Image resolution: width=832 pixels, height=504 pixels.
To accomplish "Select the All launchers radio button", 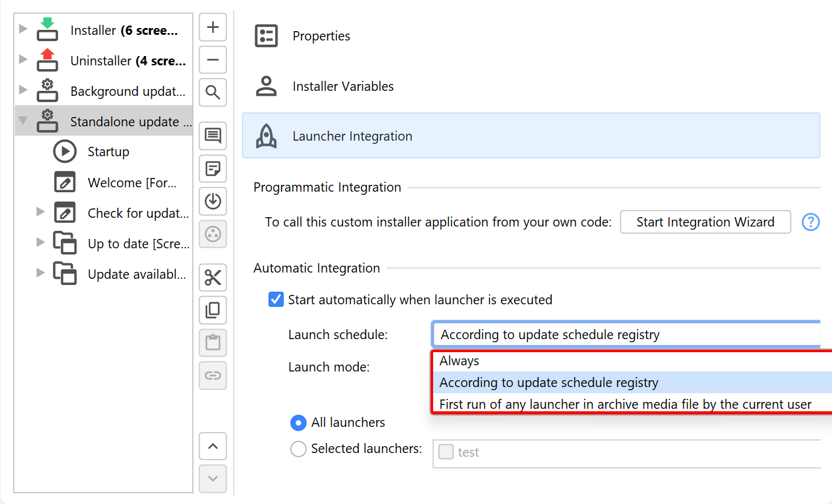I will point(299,423).
